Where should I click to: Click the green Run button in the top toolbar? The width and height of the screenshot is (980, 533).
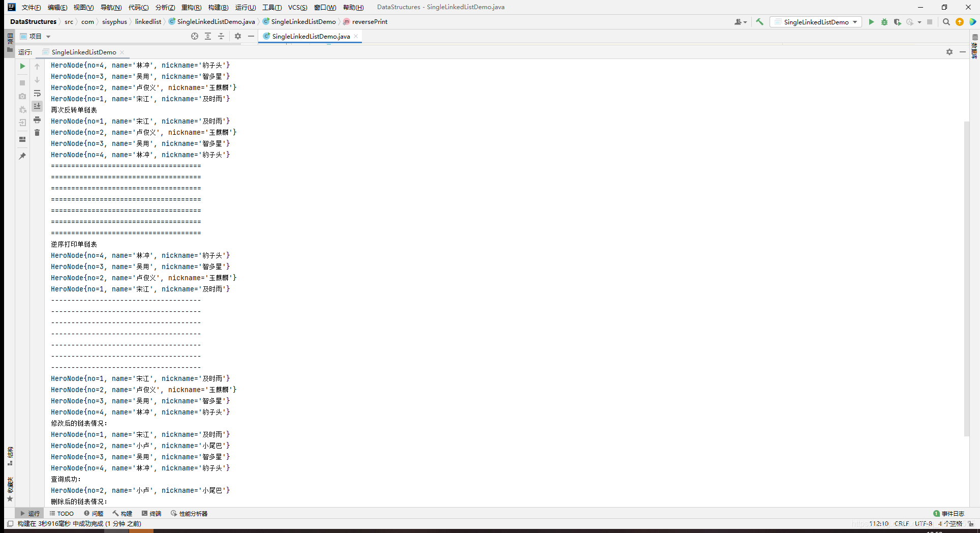pos(871,22)
